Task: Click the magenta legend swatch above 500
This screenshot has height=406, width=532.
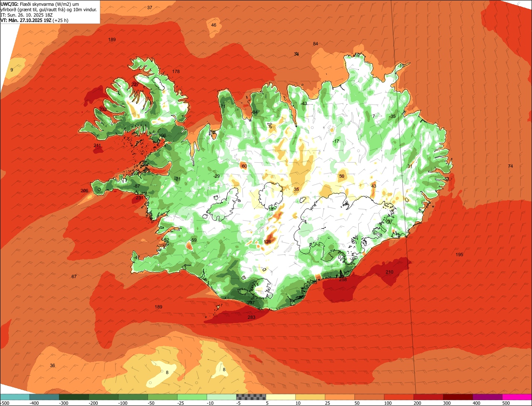Action: coord(517,396)
